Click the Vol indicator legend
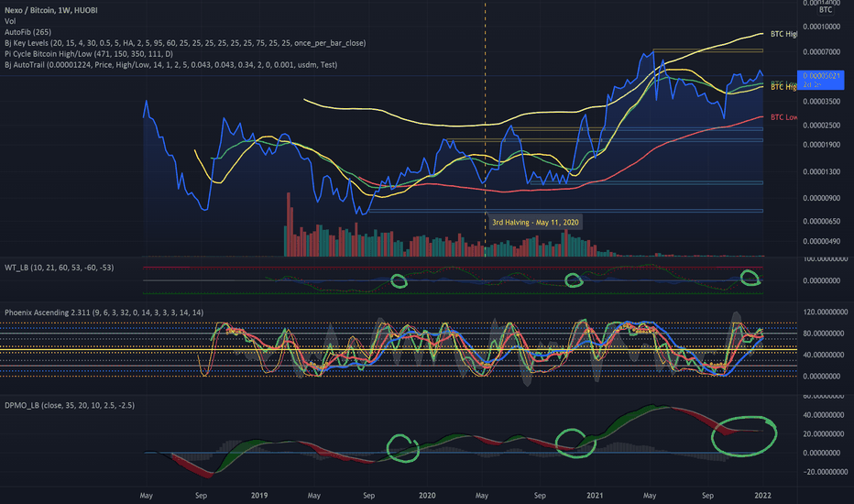Image resolution: width=854 pixels, height=504 pixels. 10,21
